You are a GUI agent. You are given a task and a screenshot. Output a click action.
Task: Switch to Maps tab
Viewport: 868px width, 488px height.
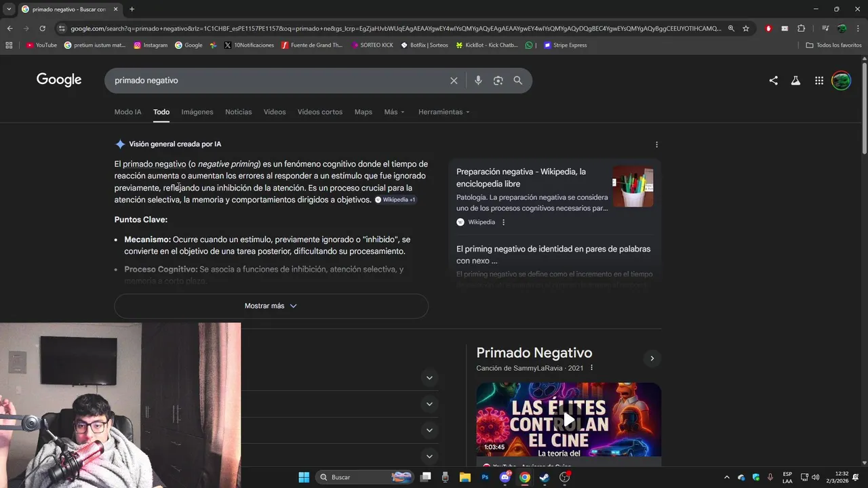point(363,112)
